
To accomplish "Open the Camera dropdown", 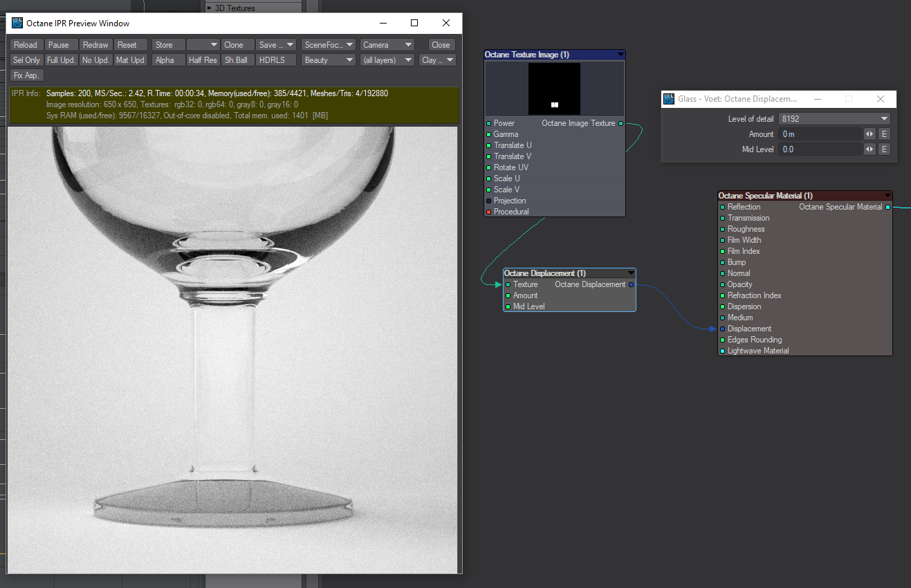I will (x=387, y=45).
